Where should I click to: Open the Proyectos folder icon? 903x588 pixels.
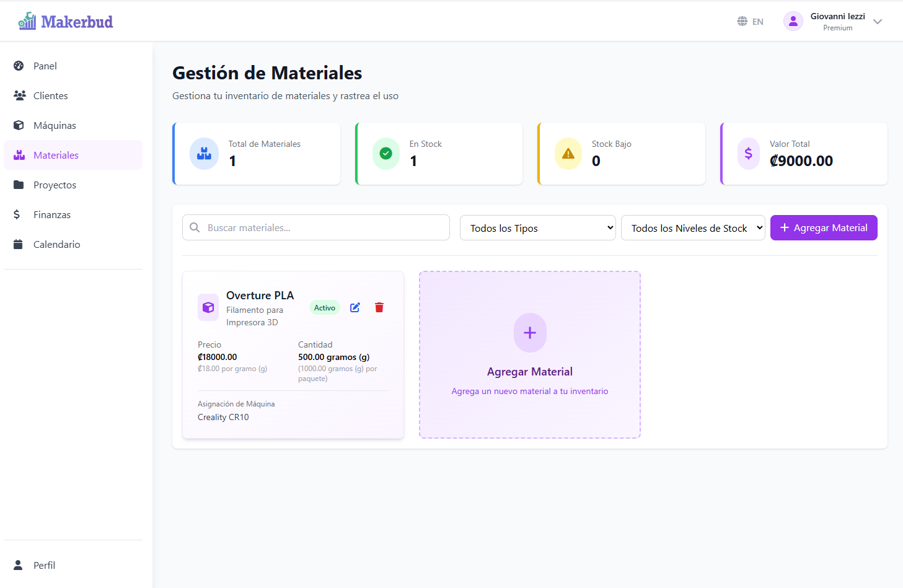(x=19, y=185)
